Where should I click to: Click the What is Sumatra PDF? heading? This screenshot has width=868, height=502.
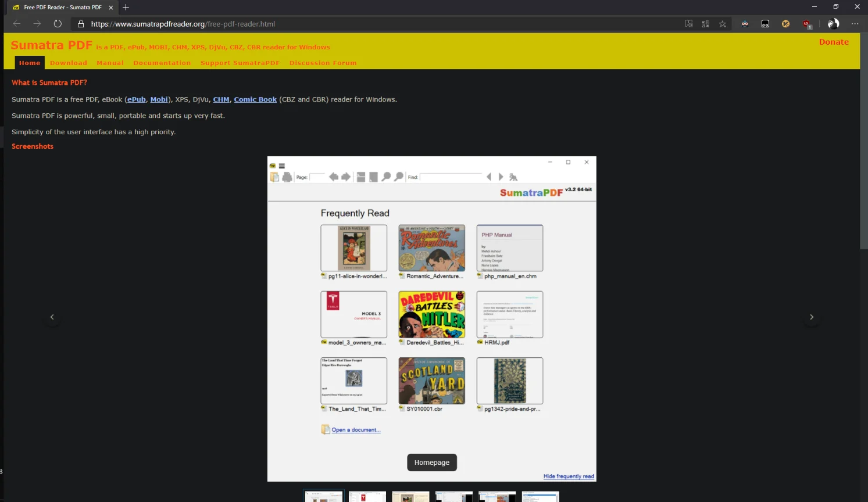click(49, 83)
